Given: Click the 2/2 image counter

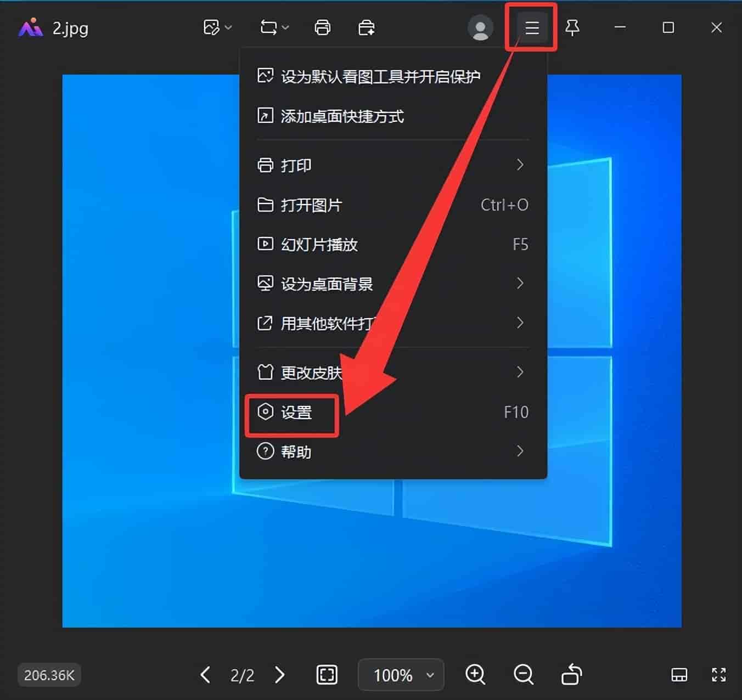Looking at the screenshot, I should (243, 675).
